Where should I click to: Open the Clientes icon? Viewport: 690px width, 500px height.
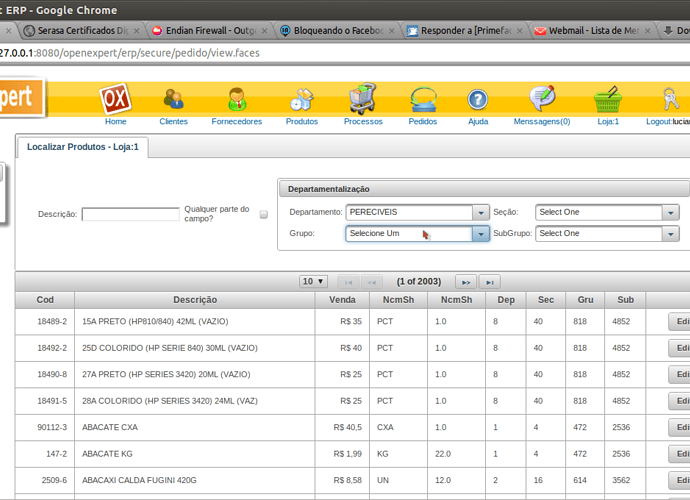pyautogui.click(x=174, y=99)
